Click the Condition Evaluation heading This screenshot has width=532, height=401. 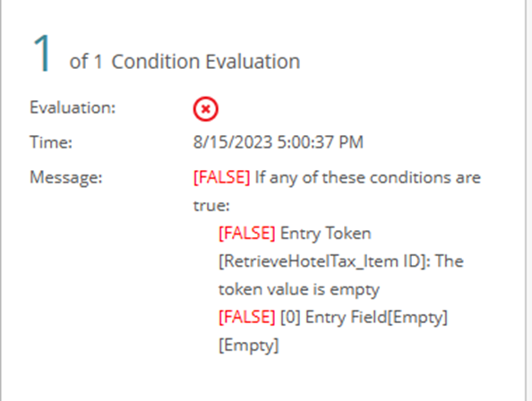(x=206, y=62)
